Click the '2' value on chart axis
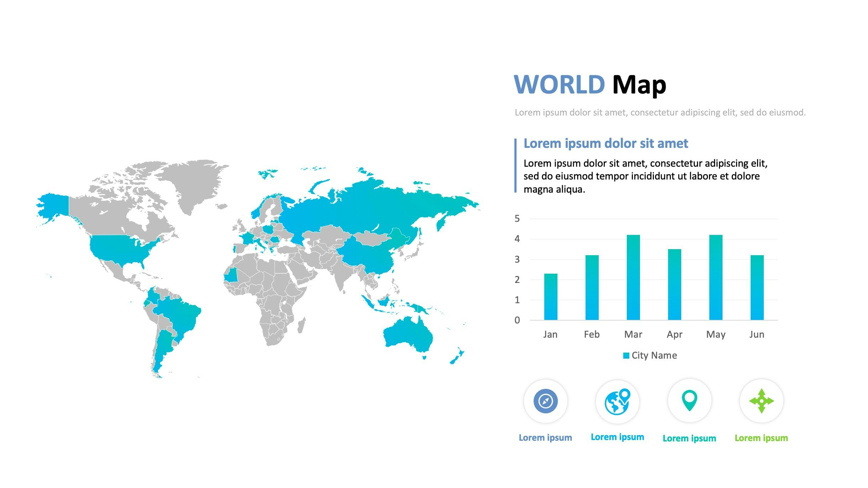Screen dimensions: 868x488 [517, 280]
